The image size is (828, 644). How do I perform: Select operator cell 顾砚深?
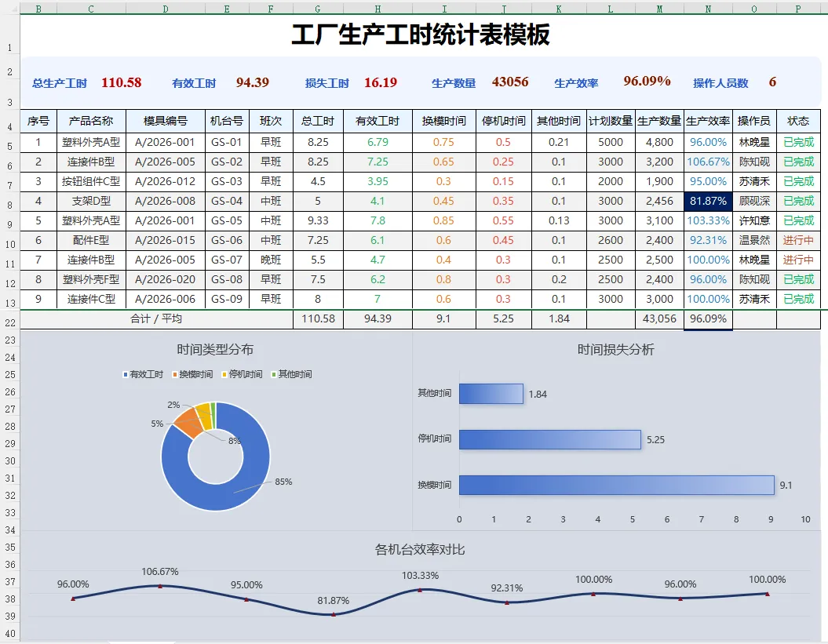754,201
